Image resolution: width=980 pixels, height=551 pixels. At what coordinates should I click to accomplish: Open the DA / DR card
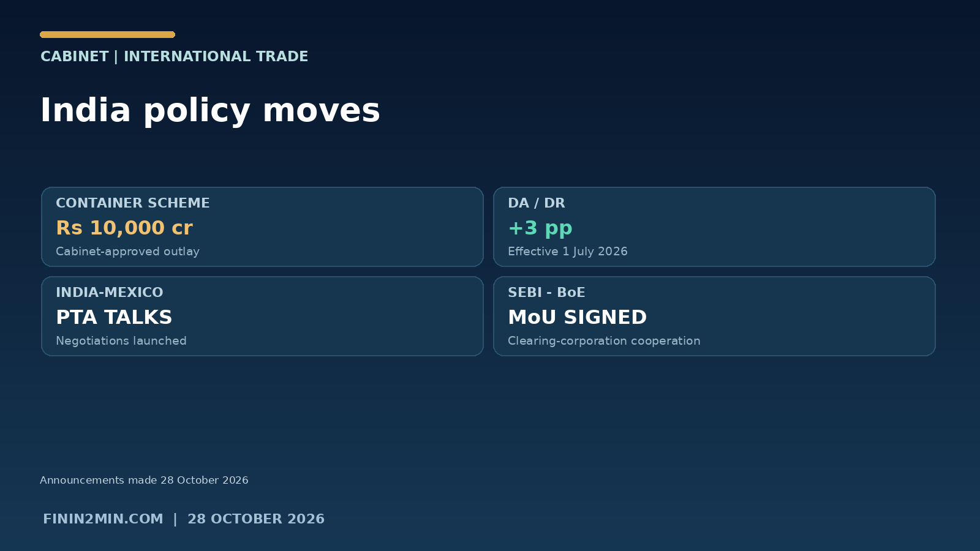pyautogui.click(x=714, y=227)
